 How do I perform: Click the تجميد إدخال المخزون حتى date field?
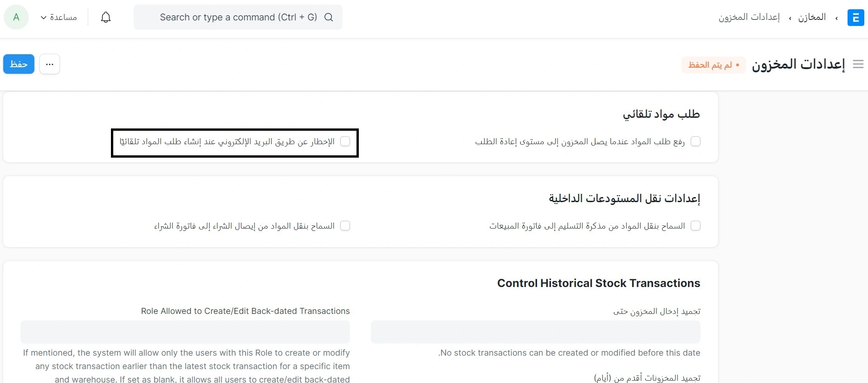pyautogui.click(x=536, y=332)
